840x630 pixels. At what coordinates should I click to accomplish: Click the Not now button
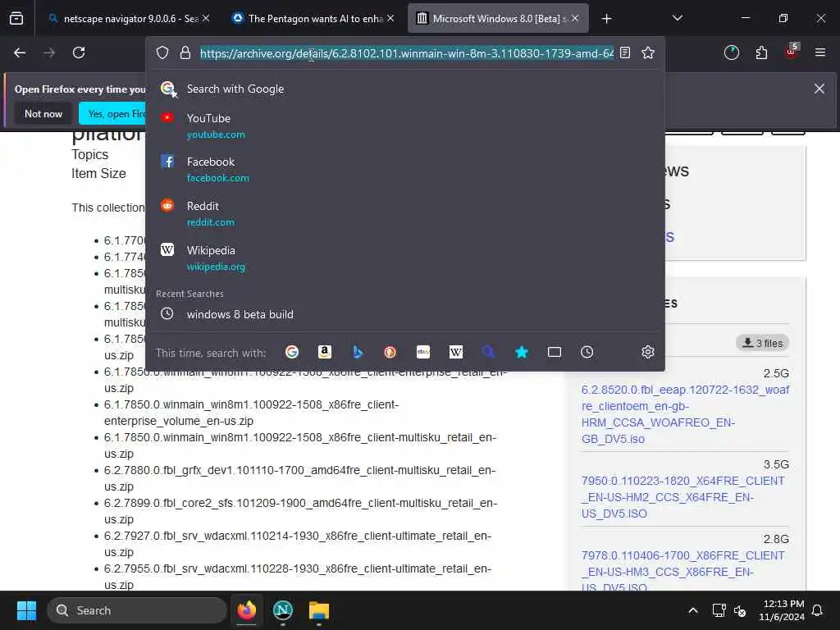tap(43, 114)
